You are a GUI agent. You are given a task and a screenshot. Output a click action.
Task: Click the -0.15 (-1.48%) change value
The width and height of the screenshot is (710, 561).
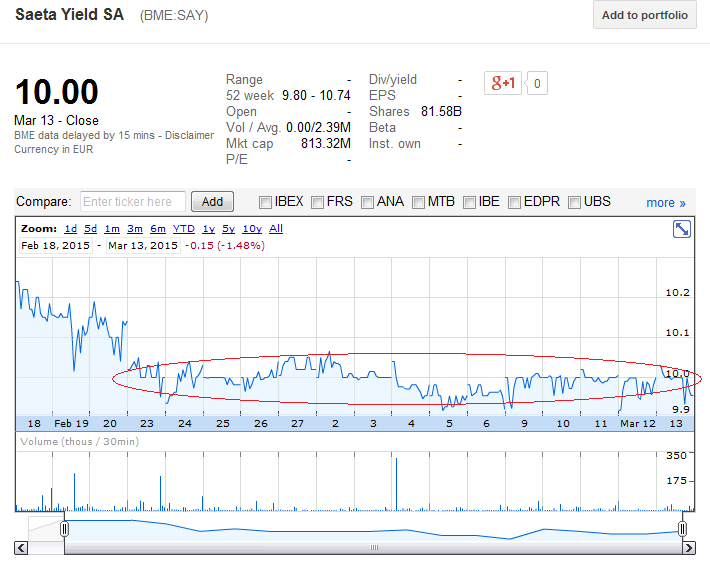pos(225,245)
